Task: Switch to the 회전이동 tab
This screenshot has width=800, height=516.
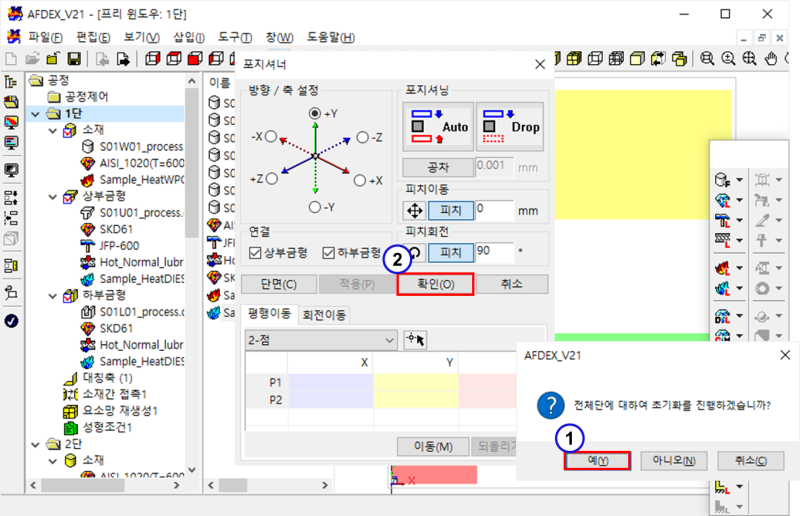Action: tap(325, 314)
